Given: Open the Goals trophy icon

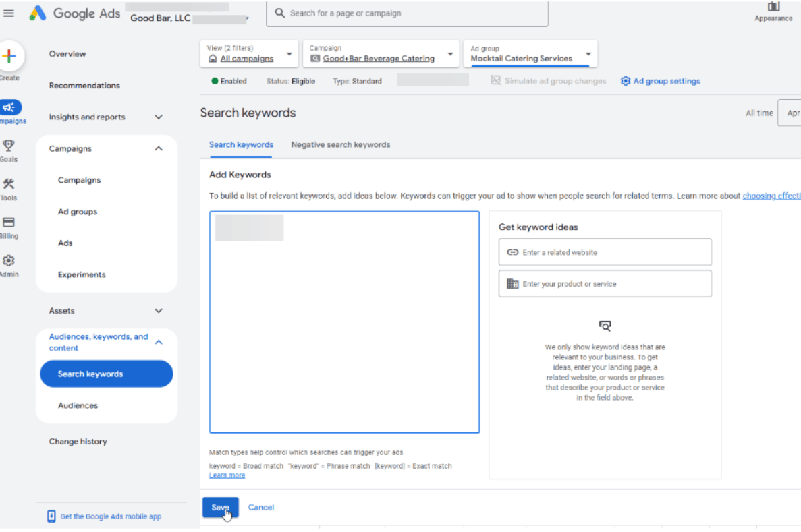Looking at the screenshot, I should pyautogui.click(x=9, y=146).
